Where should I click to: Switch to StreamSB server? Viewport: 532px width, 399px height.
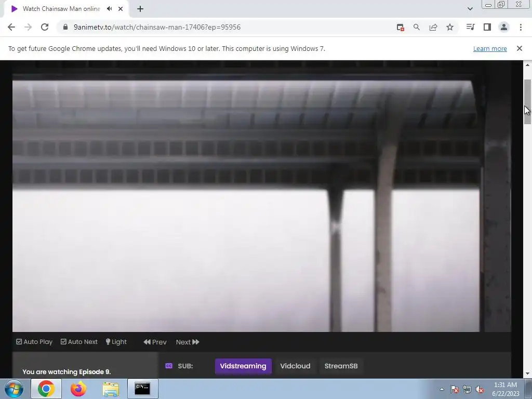(x=341, y=366)
